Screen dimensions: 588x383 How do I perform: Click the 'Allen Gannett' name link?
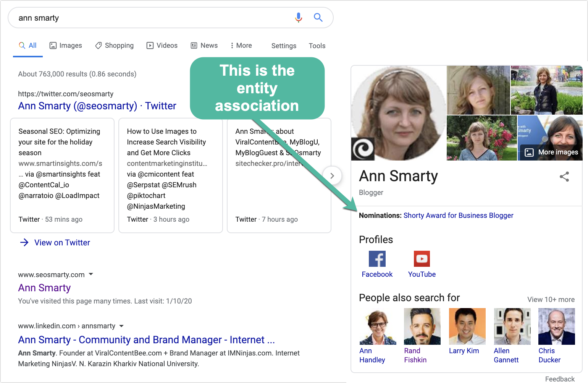tap(506, 355)
